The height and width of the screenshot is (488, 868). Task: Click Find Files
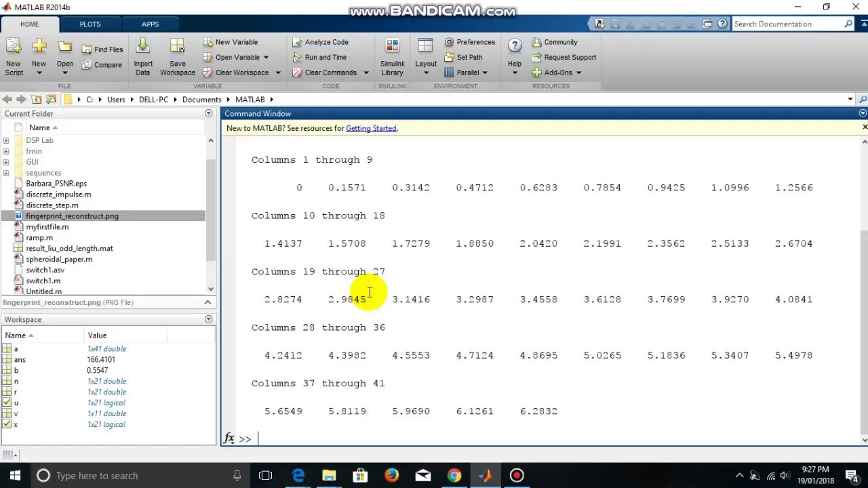point(102,49)
